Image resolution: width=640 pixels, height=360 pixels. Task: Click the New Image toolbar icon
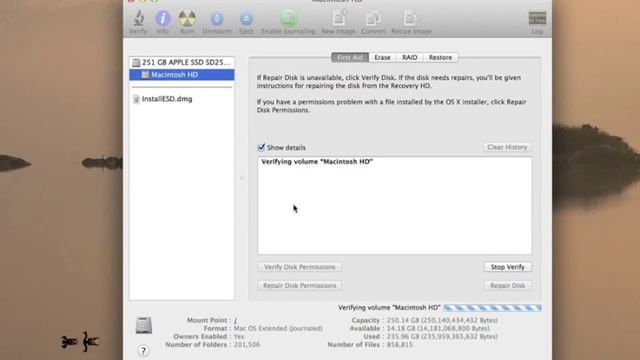pos(338,22)
